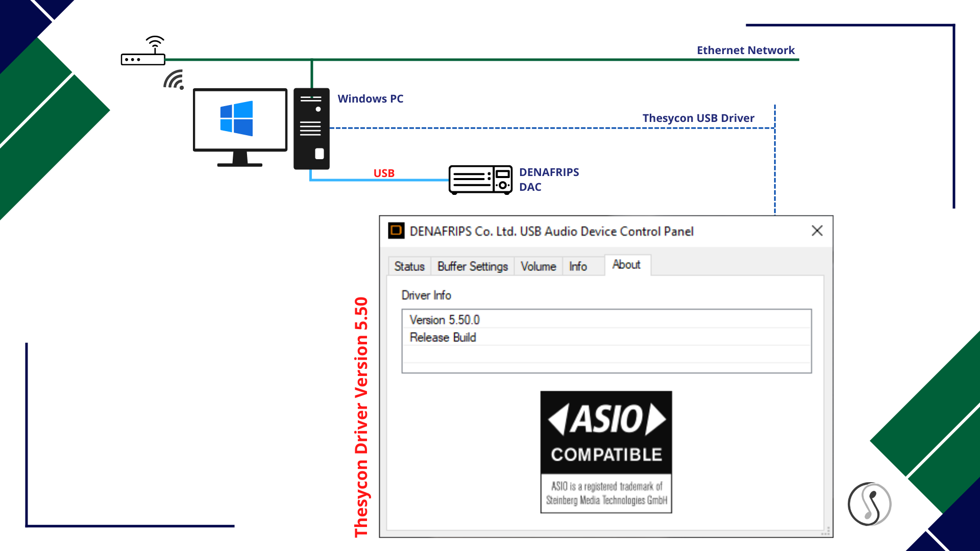This screenshot has width=980, height=551.
Task: Click the ASIO Compatible logo
Action: pyautogui.click(x=606, y=452)
